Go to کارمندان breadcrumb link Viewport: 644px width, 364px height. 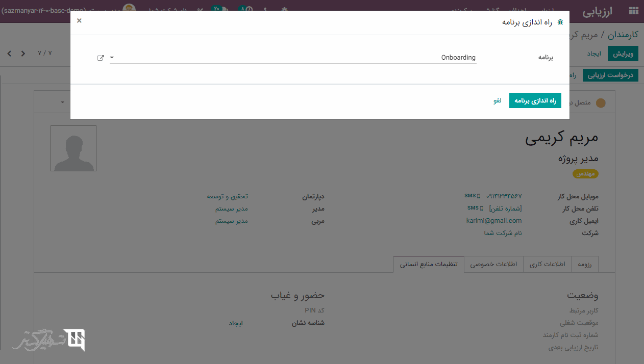[623, 35]
